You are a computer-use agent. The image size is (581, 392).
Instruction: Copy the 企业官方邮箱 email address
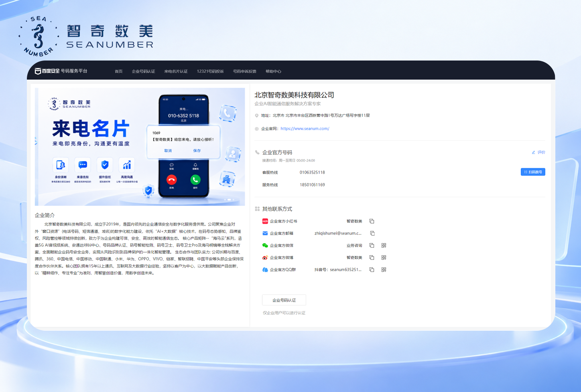[x=372, y=233]
